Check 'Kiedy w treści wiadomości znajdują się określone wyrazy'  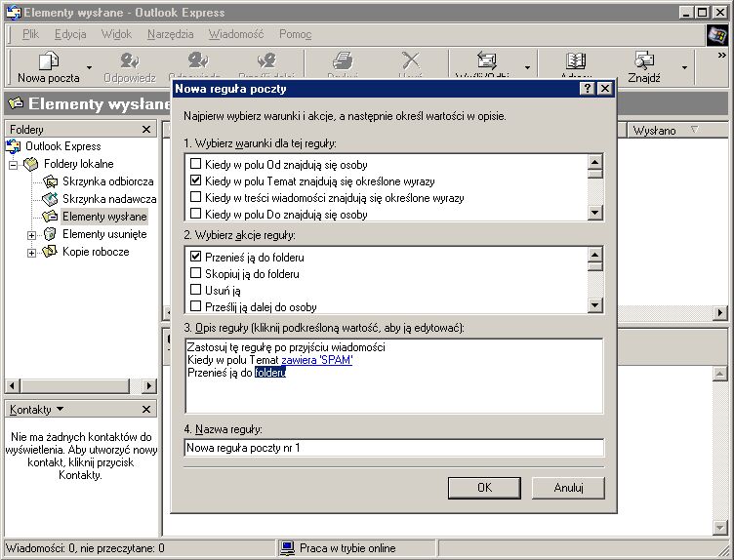pos(195,197)
